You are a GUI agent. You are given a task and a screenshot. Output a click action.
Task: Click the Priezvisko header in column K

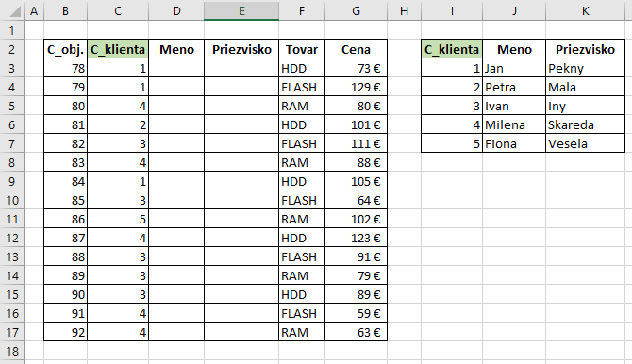click(x=585, y=49)
